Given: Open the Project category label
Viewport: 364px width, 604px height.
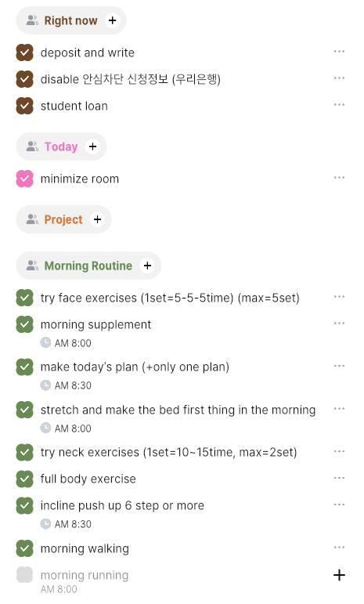Looking at the screenshot, I should coord(63,219).
